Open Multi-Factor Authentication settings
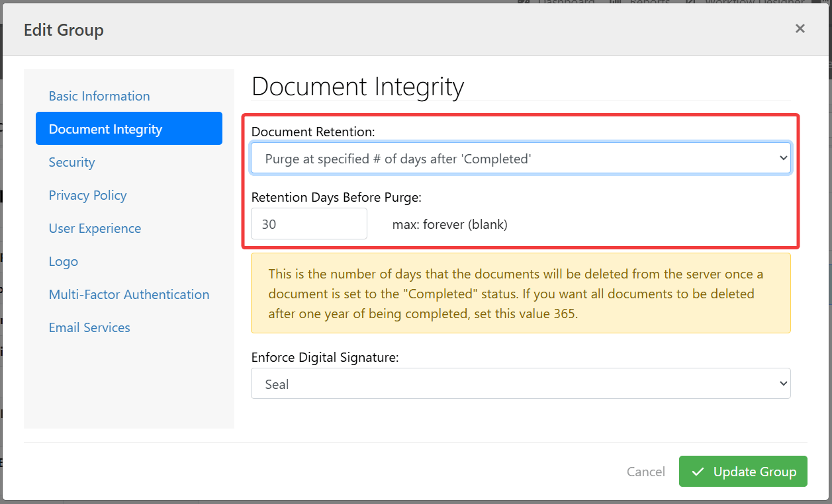 (x=129, y=294)
